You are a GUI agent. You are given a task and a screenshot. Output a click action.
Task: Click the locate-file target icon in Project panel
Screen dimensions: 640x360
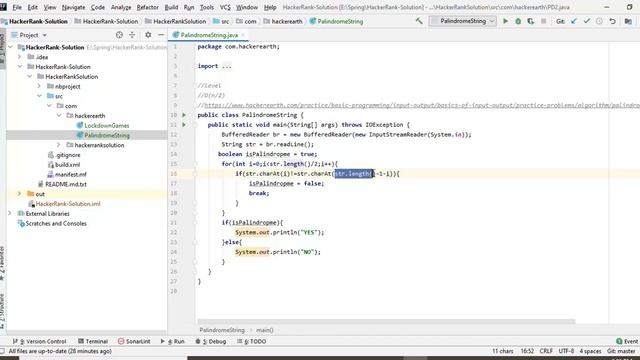[119, 35]
